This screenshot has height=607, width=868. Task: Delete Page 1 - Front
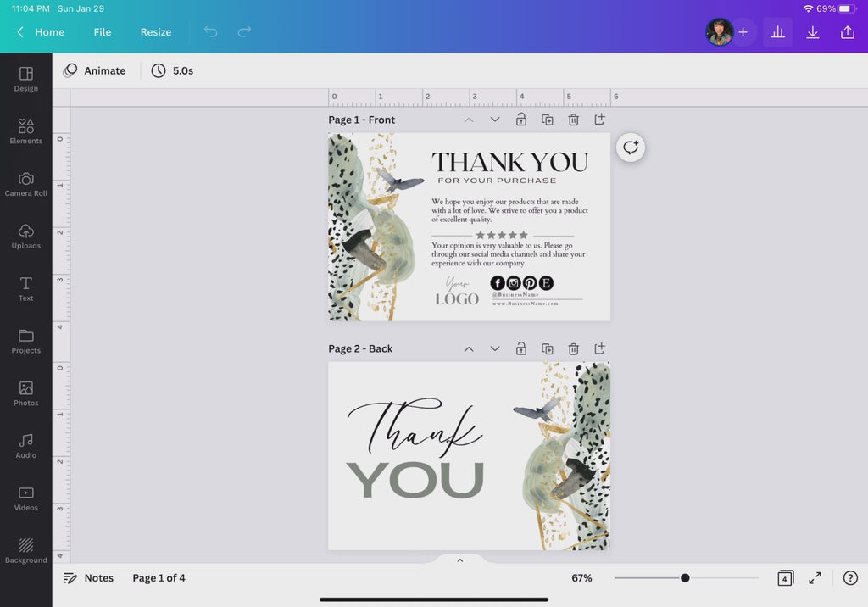pos(574,119)
